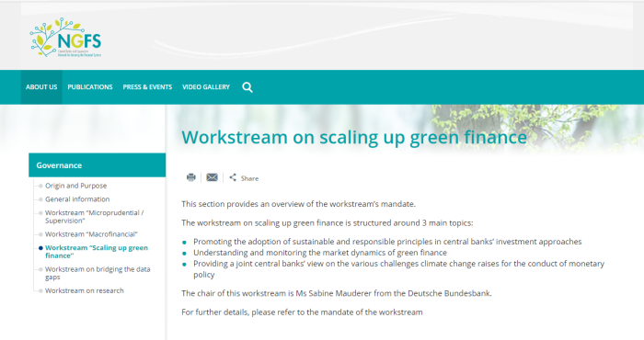Print the page with printer icon

(191, 177)
